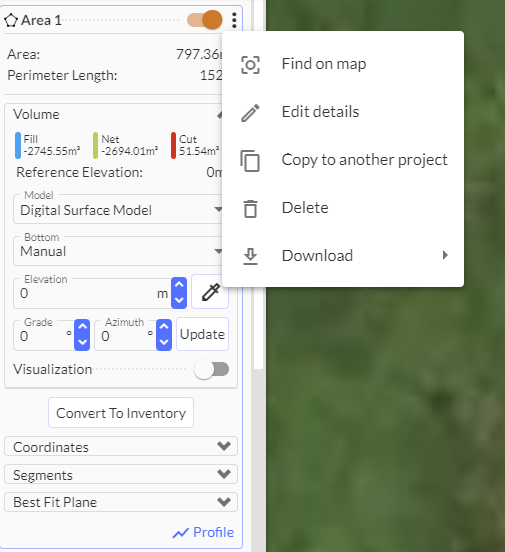
Task: Expand the Coordinates section
Action: (121, 446)
